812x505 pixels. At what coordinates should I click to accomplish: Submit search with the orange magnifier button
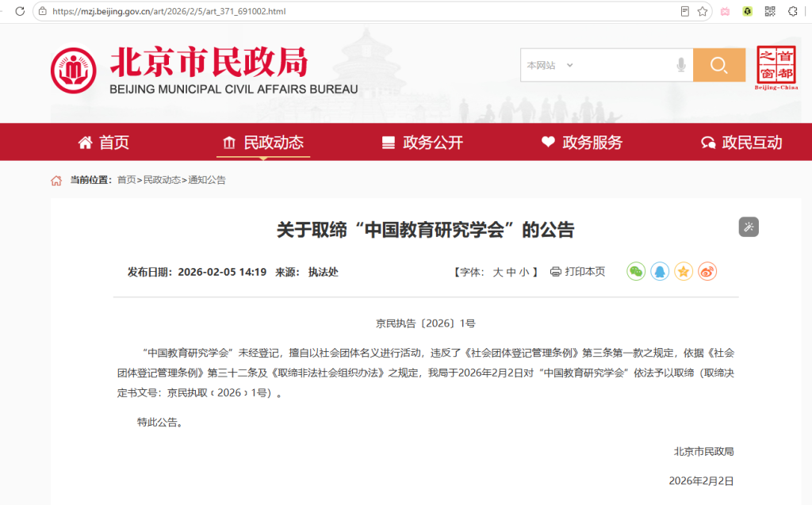718,65
